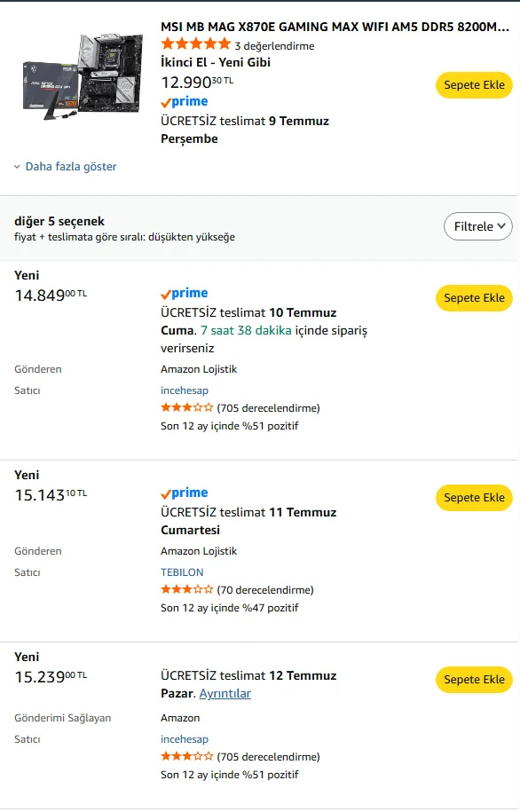Click the chevron beside Daha fazla göster

[17, 167]
